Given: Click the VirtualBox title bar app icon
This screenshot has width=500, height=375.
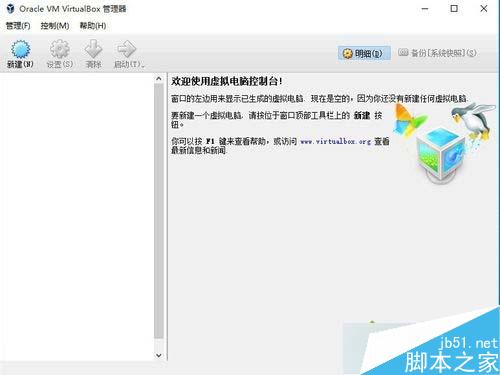Looking at the screenshot, I should click(10, 9).
